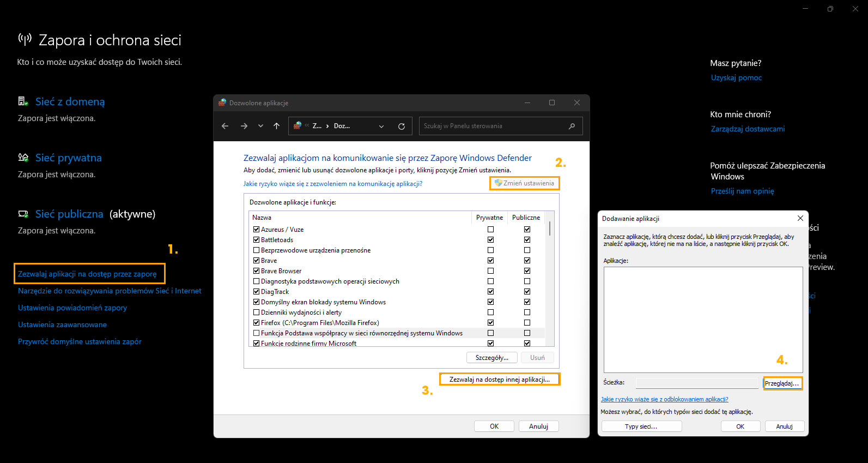Refresh the Dozwolone aplikacje view
The height and width of the screenshot is (463, 868).
tap(402, 126)
